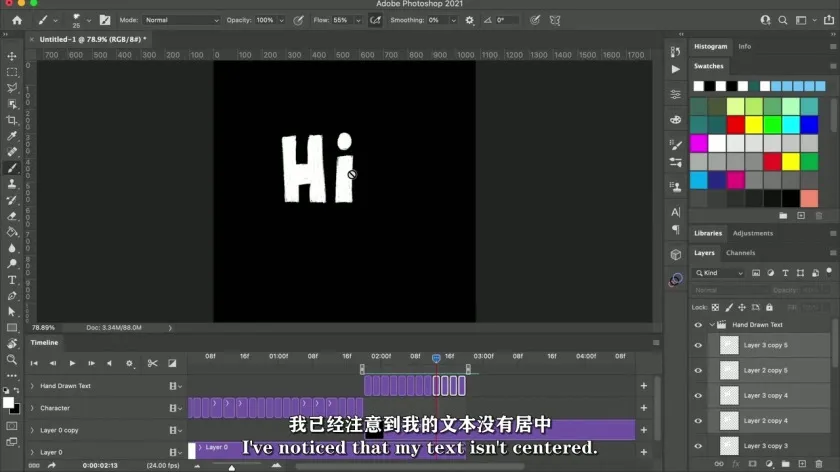This screenshot has width=840, height=472.
Task: Choose the Horizontal Type tool
Action: pos(12,280)
